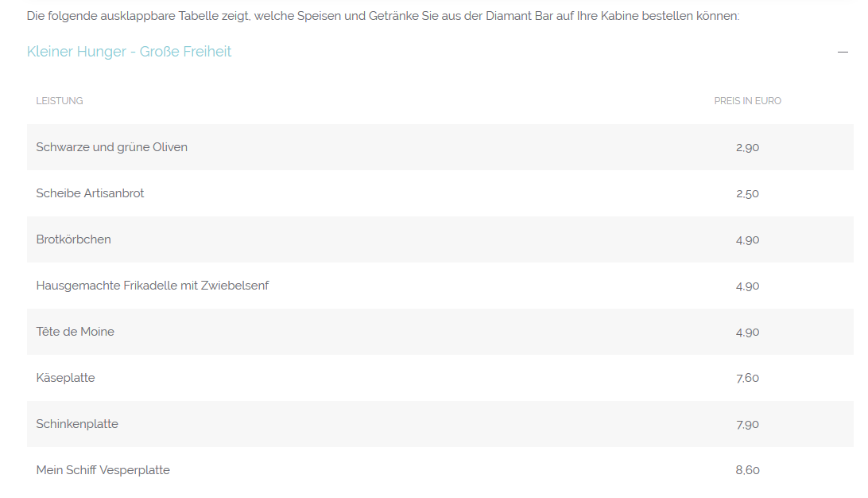Pick 'Hausgemachte Frikadelle mit Zwiebelsenf'
Image resolution: width=868 pixels, height=498 pixels.
coord(153,286)
